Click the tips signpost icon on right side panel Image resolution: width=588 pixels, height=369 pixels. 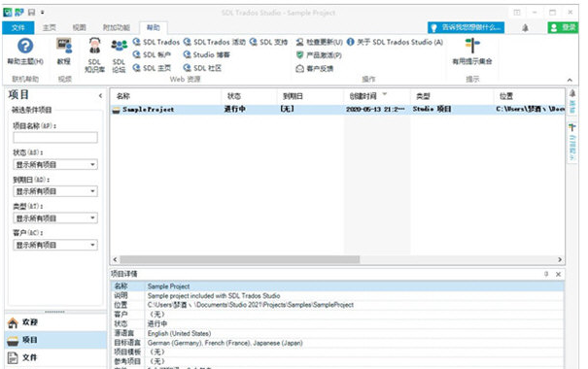[x=572, y=127]
